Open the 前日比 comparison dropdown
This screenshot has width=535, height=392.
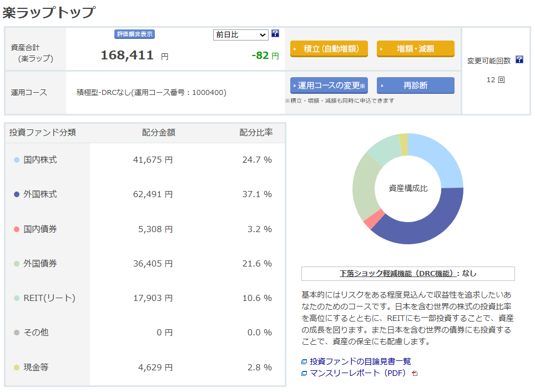pos(240,34)
